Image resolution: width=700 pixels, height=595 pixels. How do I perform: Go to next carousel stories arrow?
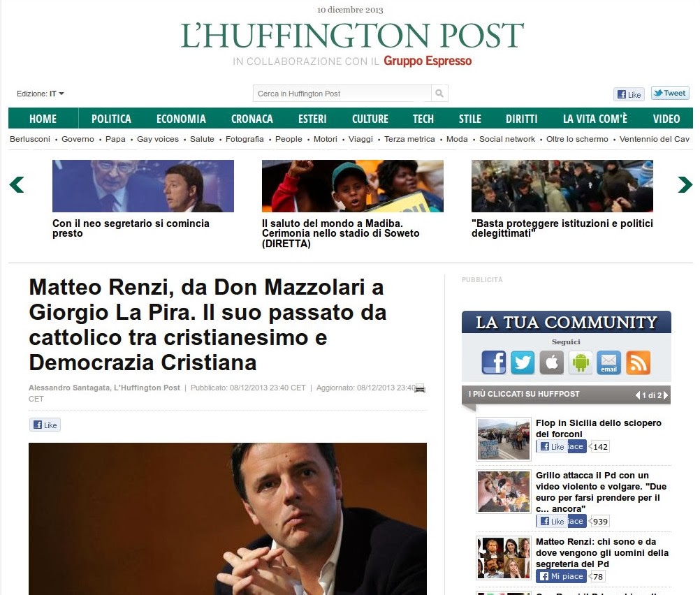[685, 184]
